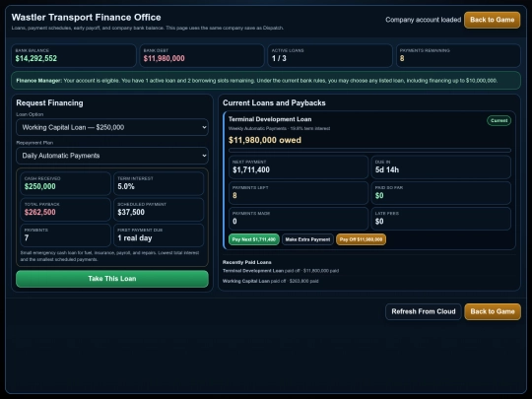This screenshot has width=532, height=399.
Task: Click the Paid So Far value $0
Action: tap(379, 195)
